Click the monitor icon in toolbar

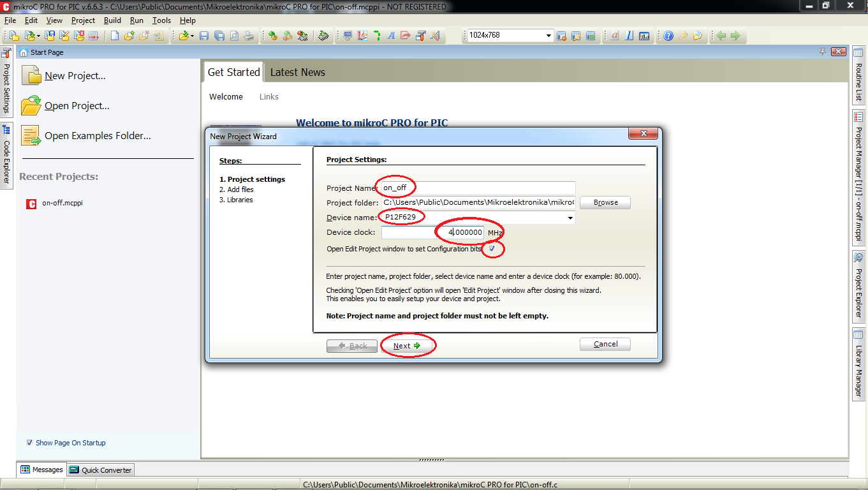point(348,36)
